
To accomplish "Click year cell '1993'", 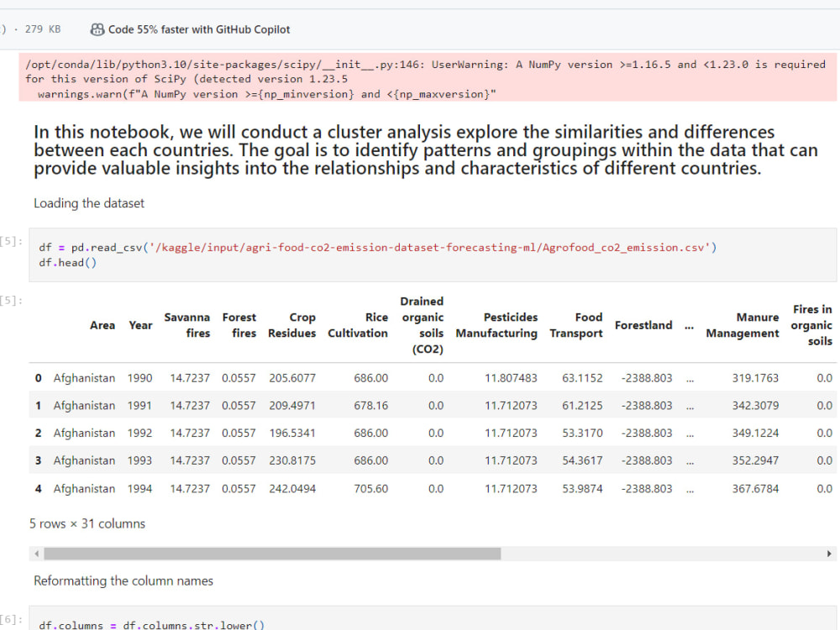I will pyautogui.click(x=139, y=460).
